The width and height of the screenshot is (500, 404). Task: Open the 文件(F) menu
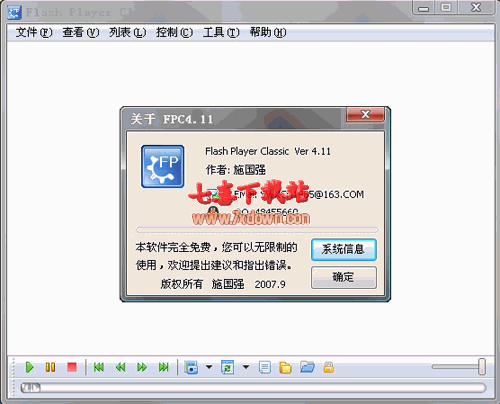point(34,33)
